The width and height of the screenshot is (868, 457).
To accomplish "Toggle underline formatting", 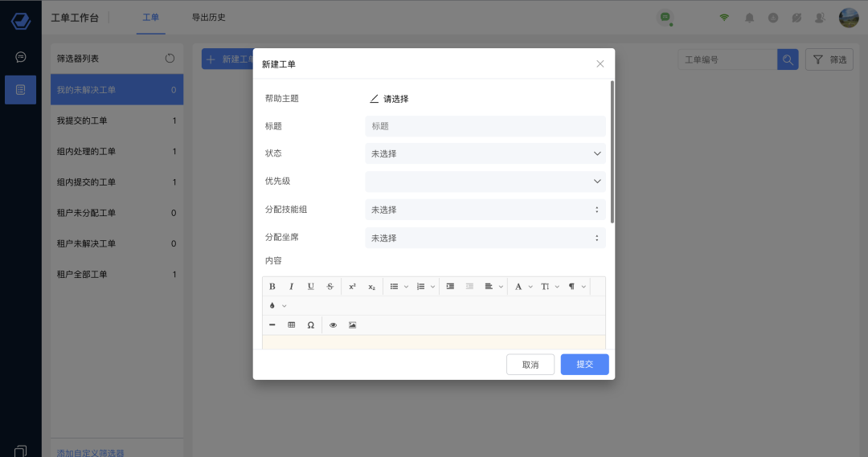I will (x=311, y=287).
